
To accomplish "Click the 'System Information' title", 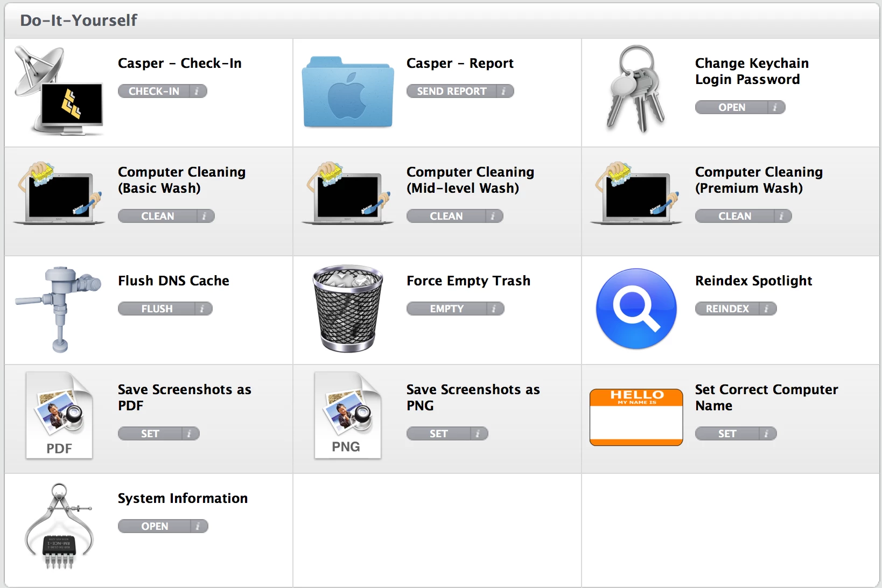I will (183, 499).
